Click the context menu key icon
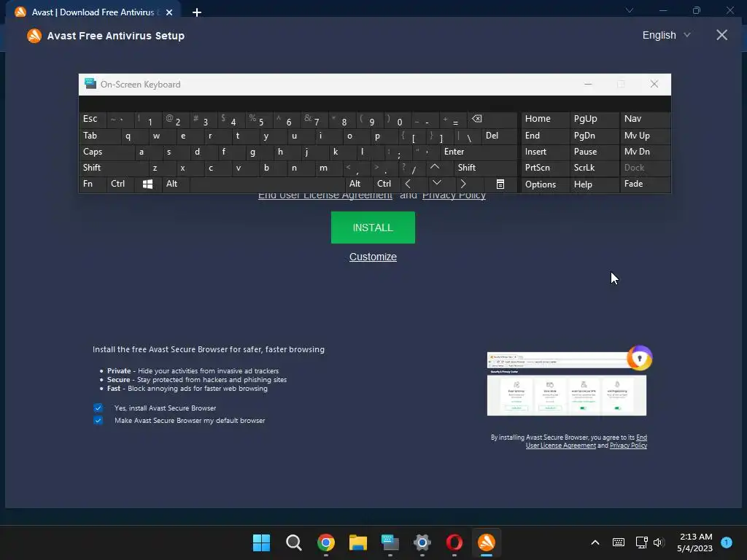747x560 pixels. coord(500,184)
